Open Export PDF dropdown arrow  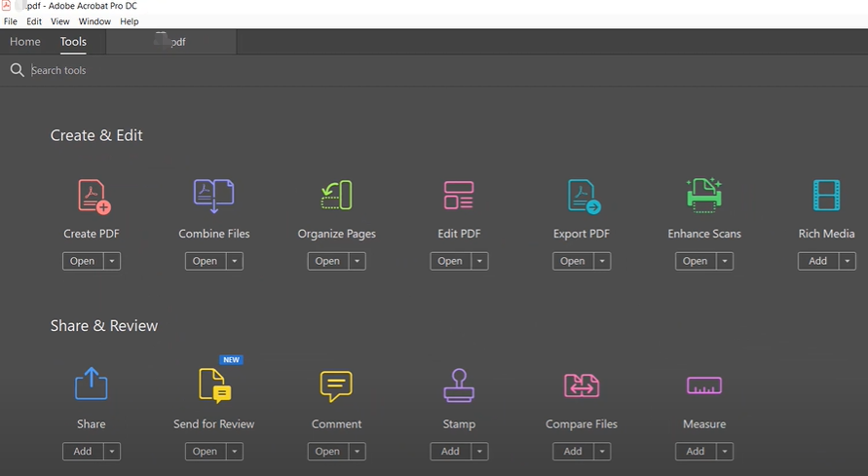click(602, 261)
